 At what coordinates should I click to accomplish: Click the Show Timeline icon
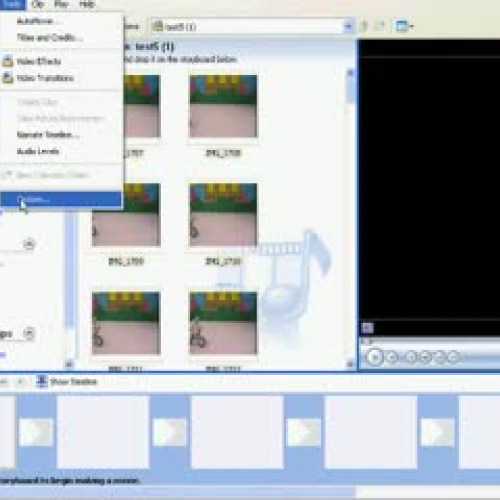42,382
